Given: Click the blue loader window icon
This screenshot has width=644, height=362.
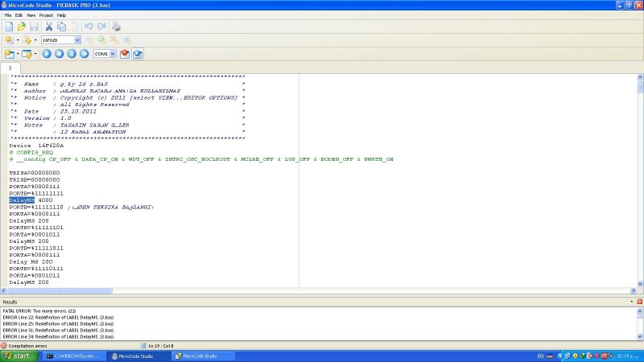Looking at the screenshot, I should (138, 54).
